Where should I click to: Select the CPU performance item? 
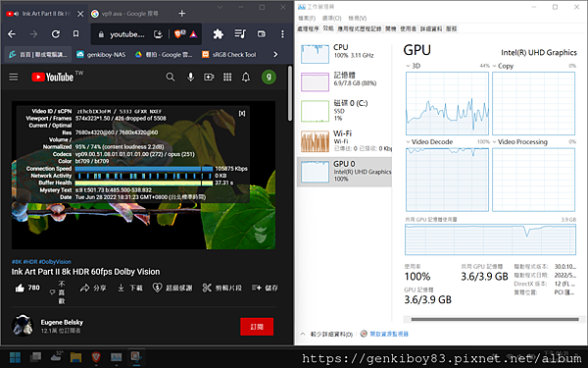pos(344,53)
